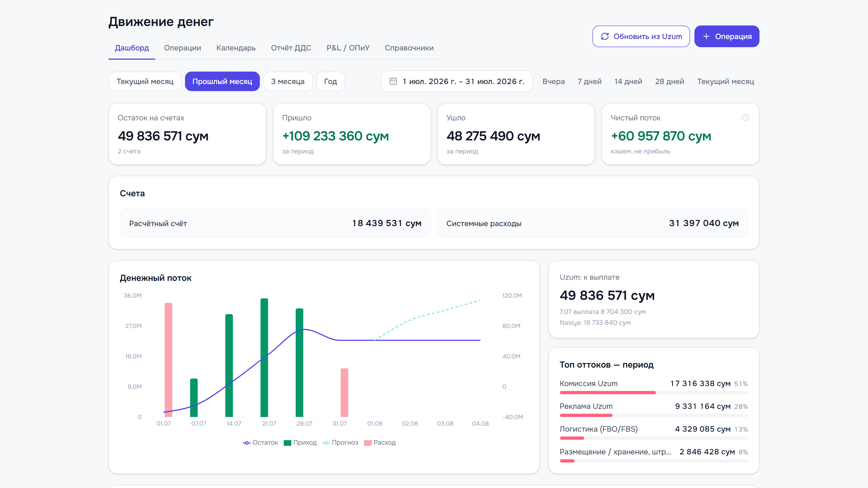Screen dimensions: 868x488
Task: Click the Логистика (FBO/FBS) label
Action: 599,429
